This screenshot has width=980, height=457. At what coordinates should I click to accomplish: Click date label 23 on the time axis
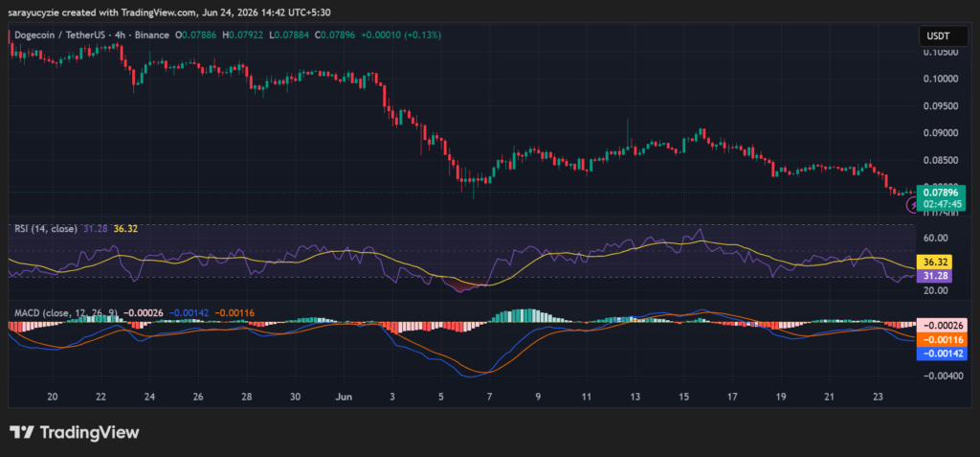(878, 397)
